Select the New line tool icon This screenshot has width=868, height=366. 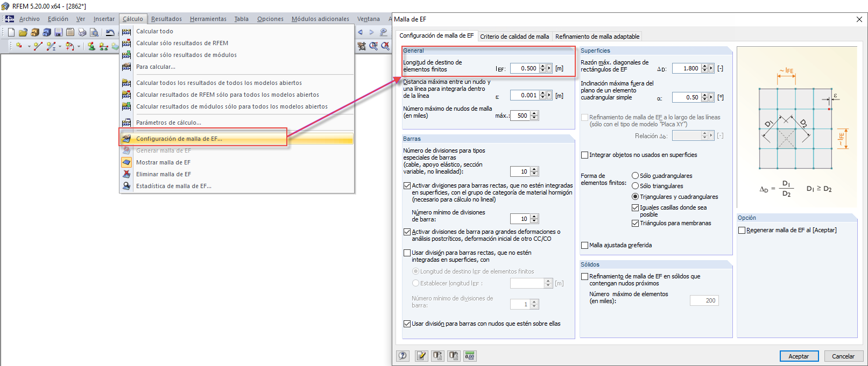tap(38, 46)
